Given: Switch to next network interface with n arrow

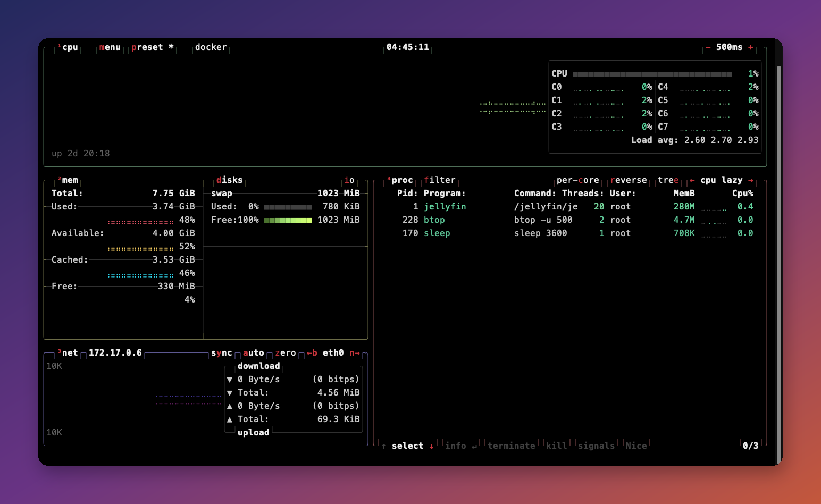Looking at the screenshot, I should point(355,353).
